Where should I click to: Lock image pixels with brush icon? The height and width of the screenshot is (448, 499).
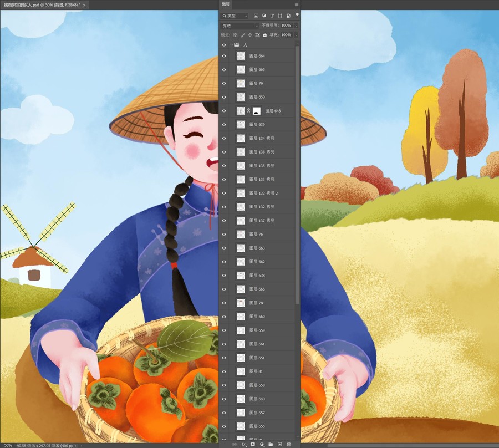click(243, 35)
